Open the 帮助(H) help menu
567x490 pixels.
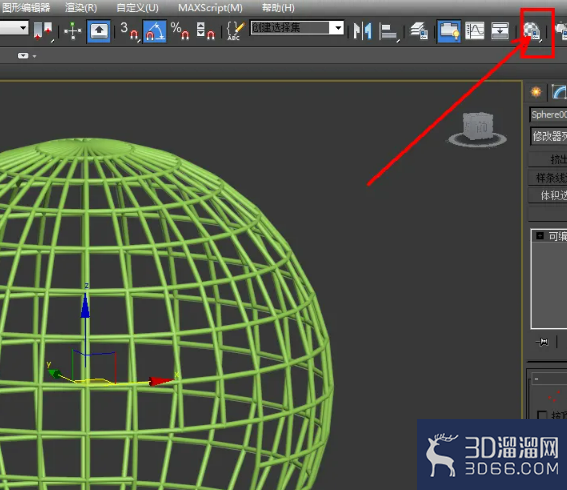(278, 8)
